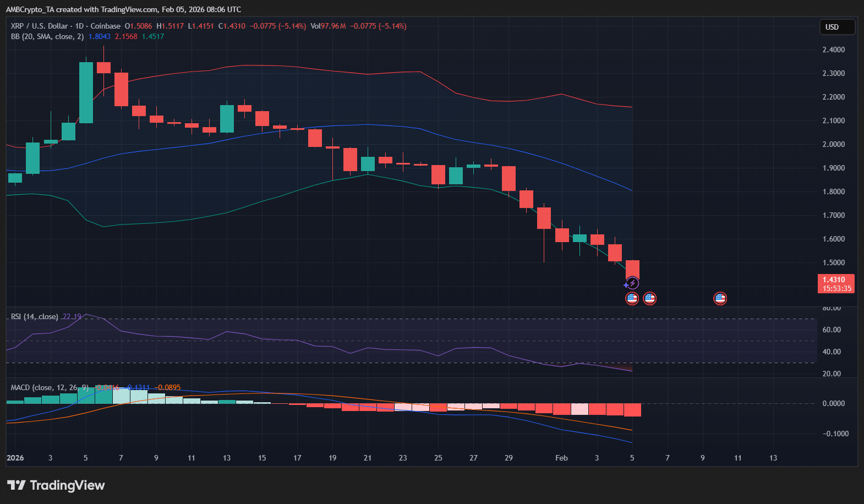Click the 2026 label on the date axis

15,458
